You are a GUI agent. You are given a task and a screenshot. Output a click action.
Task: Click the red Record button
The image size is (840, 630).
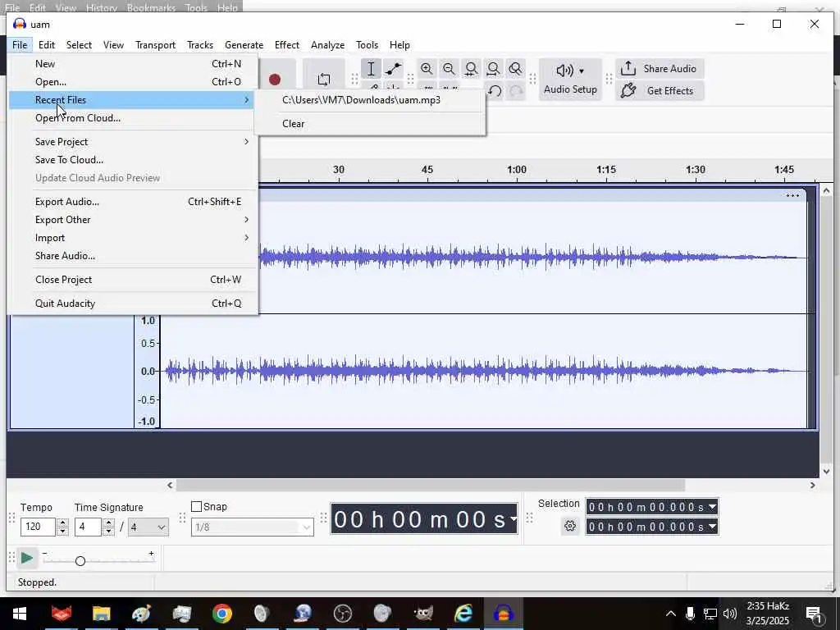point(275,80)
